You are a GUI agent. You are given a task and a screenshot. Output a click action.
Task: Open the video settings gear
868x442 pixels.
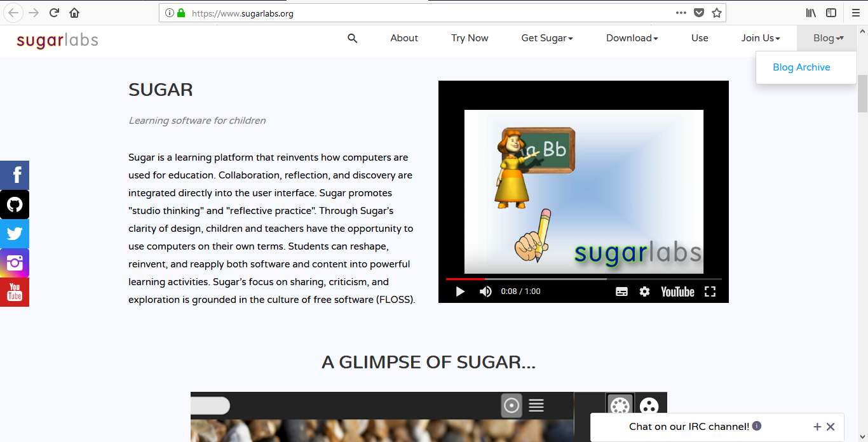644,291
